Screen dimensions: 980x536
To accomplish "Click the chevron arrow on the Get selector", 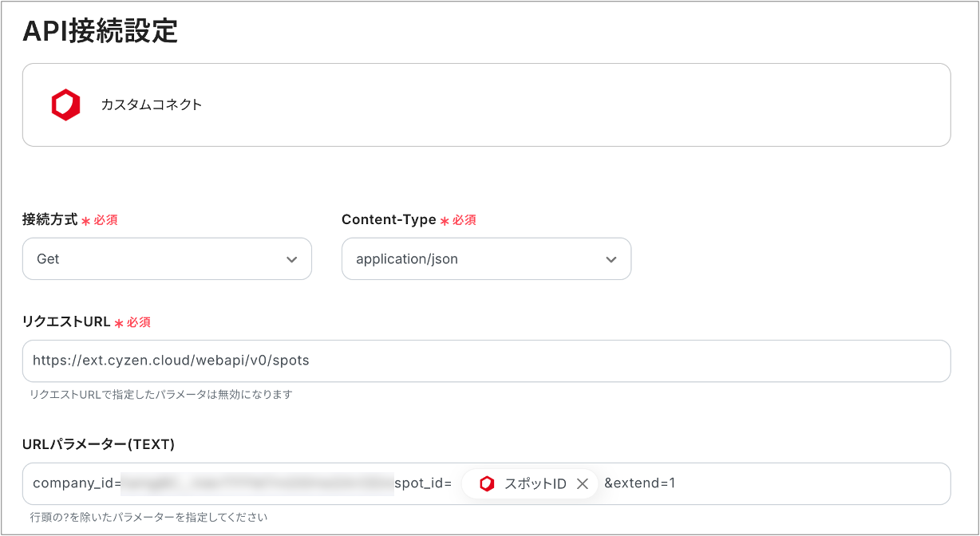I will (x=292, y=260).
